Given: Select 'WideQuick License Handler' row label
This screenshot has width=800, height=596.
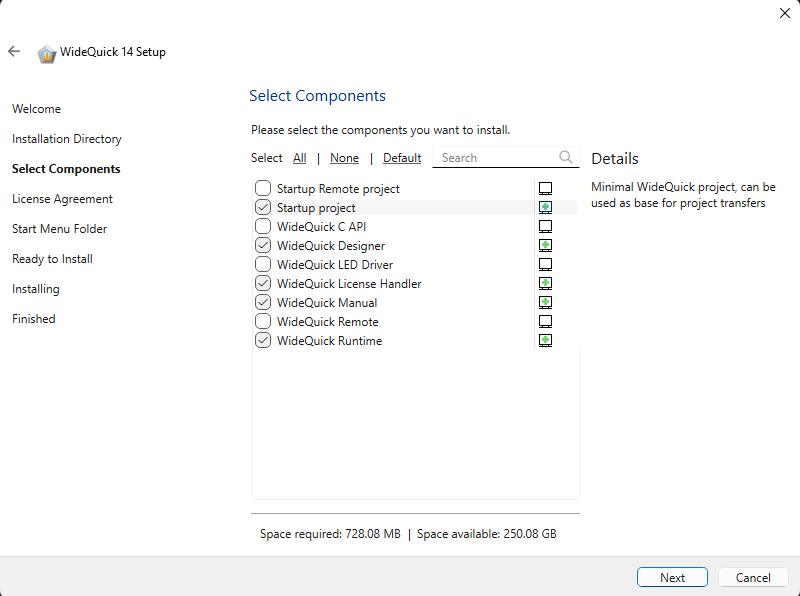Looking at the screenshot, I should [349, 284].
